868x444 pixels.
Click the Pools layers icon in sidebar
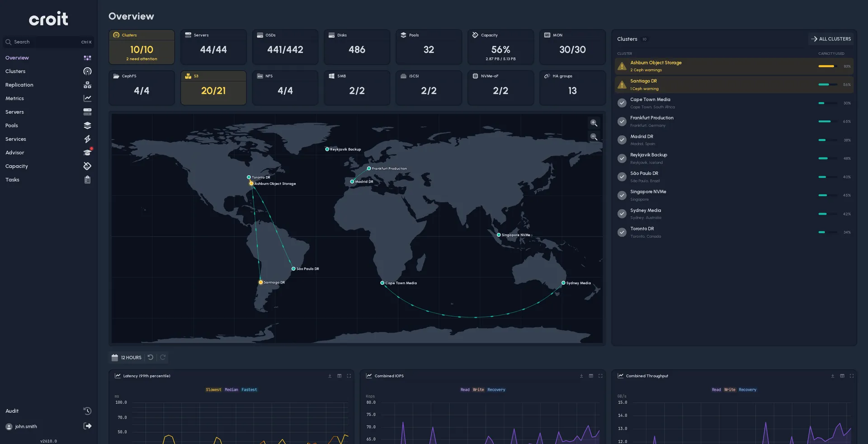pos(87,126)
